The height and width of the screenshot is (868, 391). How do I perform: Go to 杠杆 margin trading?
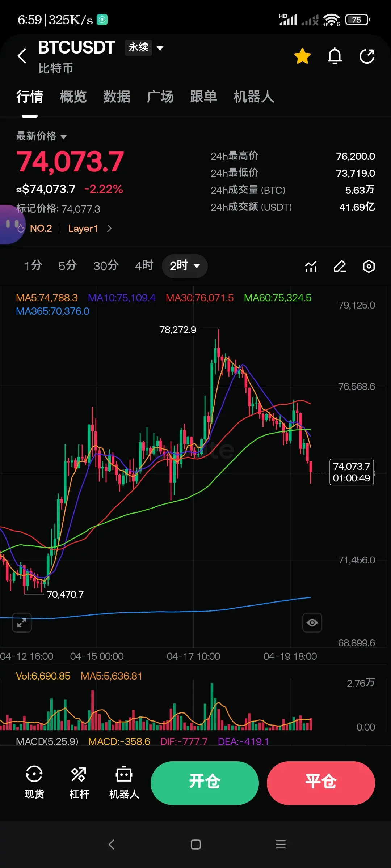(79, 782)
